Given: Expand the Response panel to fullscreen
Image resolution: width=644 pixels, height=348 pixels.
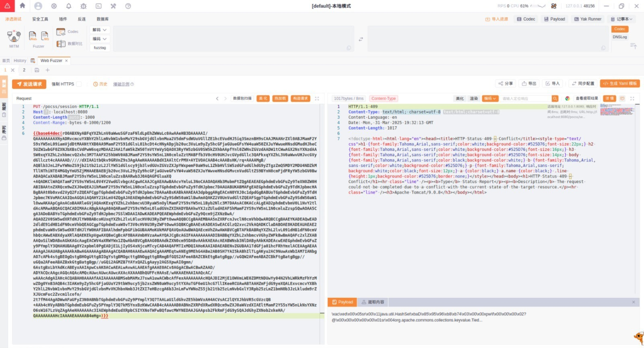Looking at the screenshot, I should [632, 99].
